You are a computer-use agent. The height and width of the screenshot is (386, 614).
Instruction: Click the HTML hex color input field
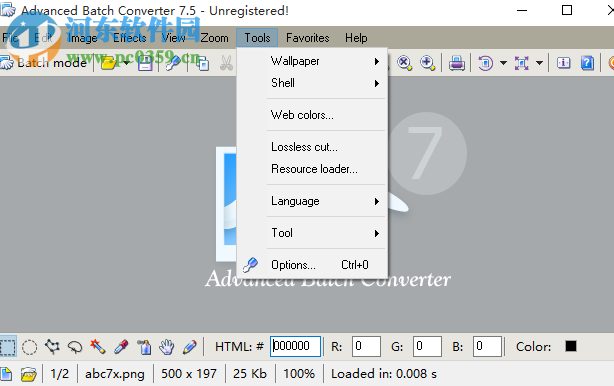[295, 346]
